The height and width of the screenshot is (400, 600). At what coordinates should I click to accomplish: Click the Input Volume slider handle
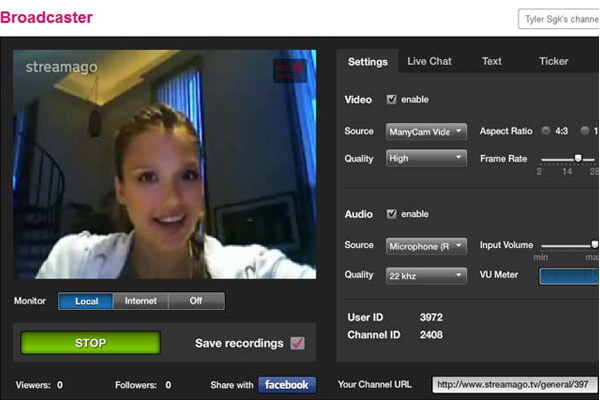[x=595, y=244]
